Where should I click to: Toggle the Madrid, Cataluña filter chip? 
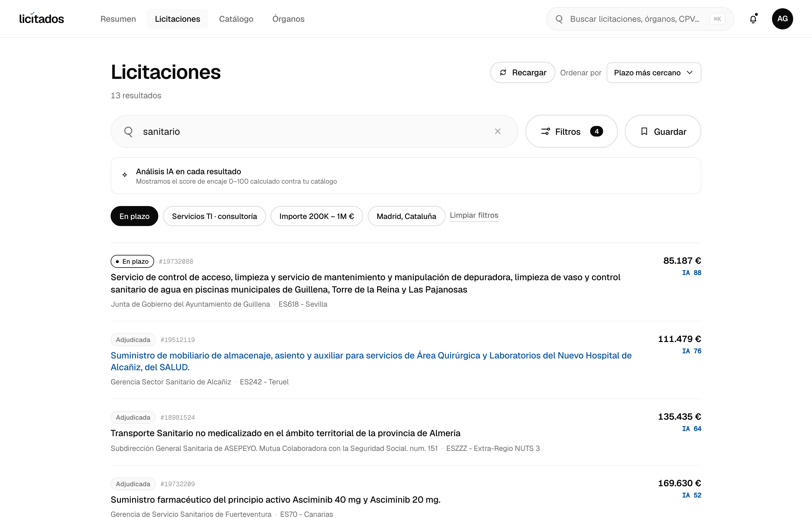click(x=406, y=216)
